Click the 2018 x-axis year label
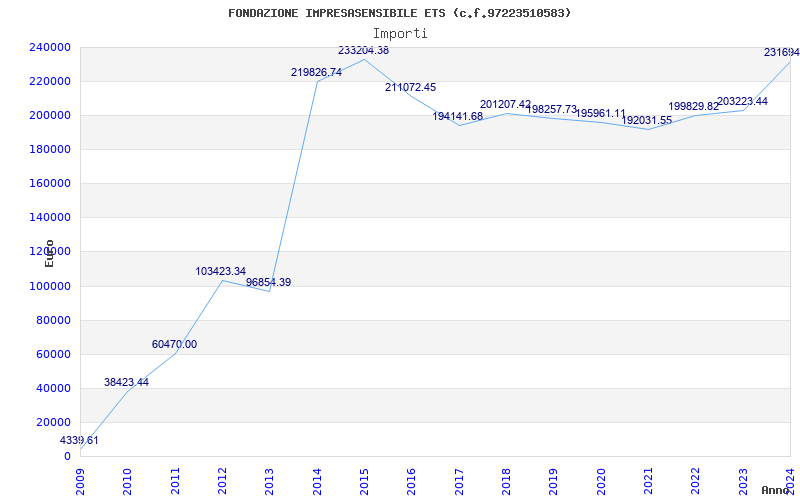 point(506,481)
